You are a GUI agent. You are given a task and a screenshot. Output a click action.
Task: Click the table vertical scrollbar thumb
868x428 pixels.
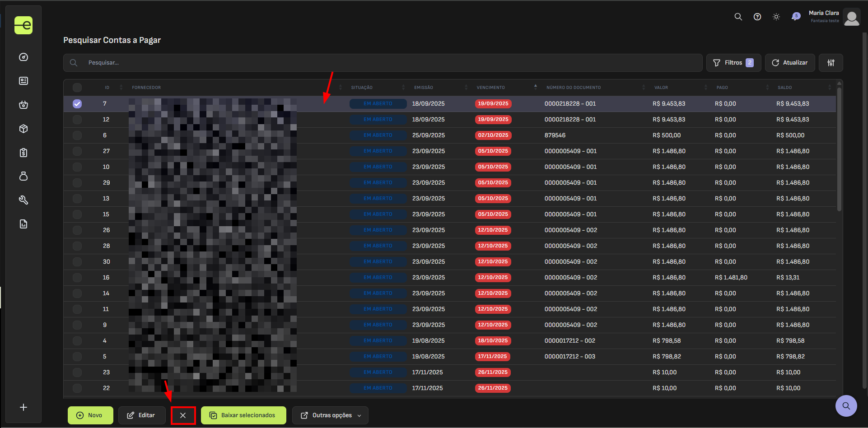(x=840, y=149)
